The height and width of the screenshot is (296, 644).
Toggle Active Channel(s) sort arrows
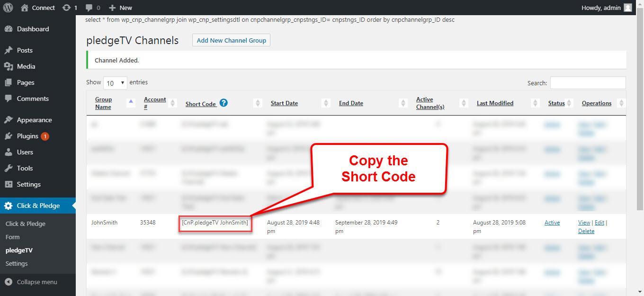(x=464, y=103)
